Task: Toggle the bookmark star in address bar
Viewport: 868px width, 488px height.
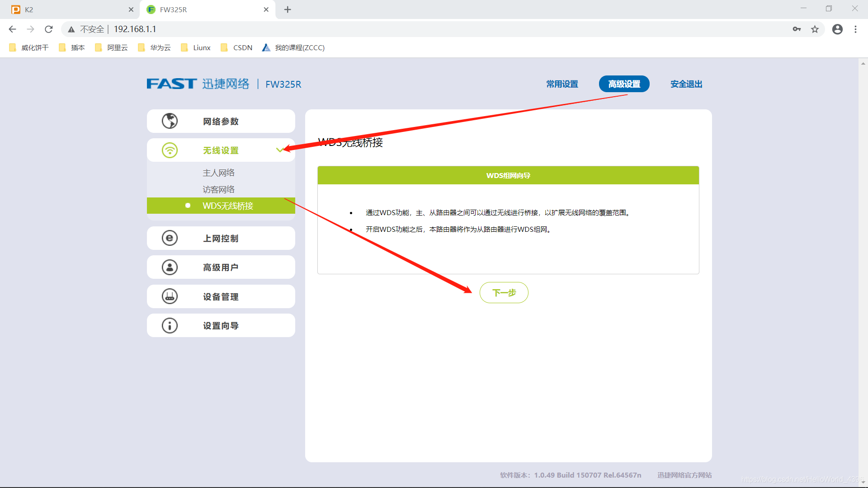Action: click(x=815, y=29)
